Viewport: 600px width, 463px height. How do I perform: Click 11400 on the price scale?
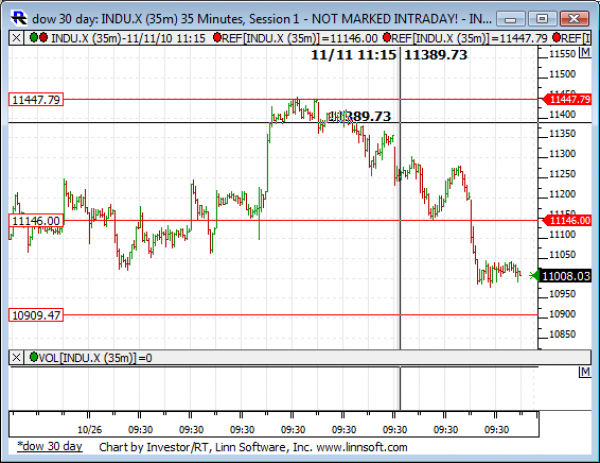[562, 114]
